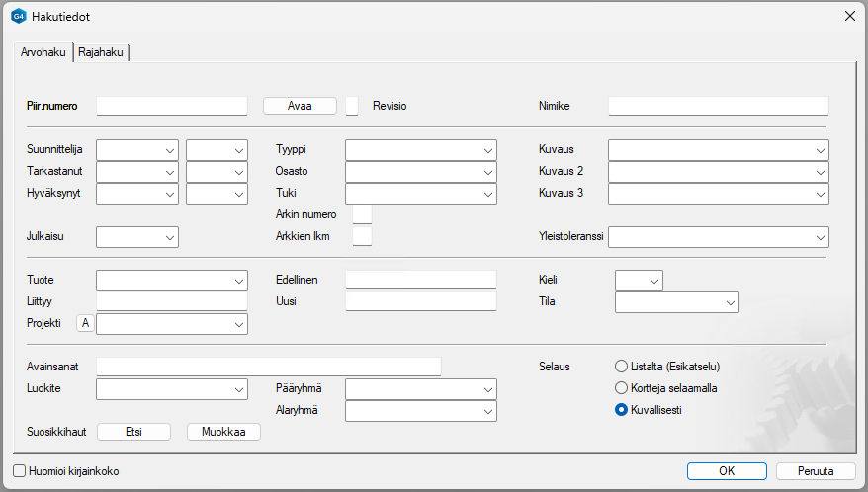Close the Hakutiedot dialog window

(848, 16)
